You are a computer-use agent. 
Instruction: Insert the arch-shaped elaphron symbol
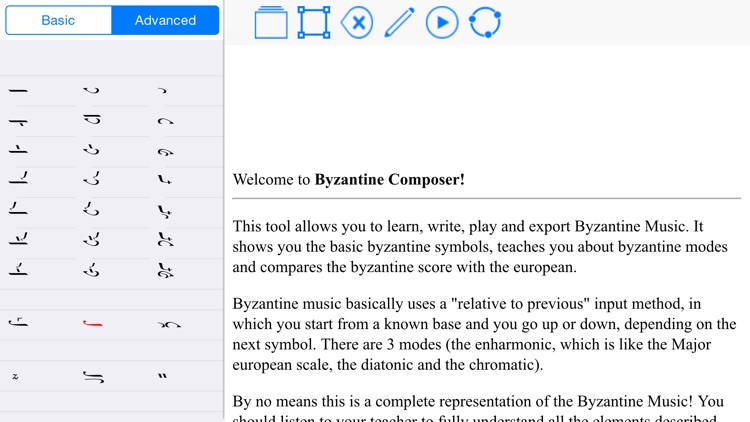(x=165, y=122)
